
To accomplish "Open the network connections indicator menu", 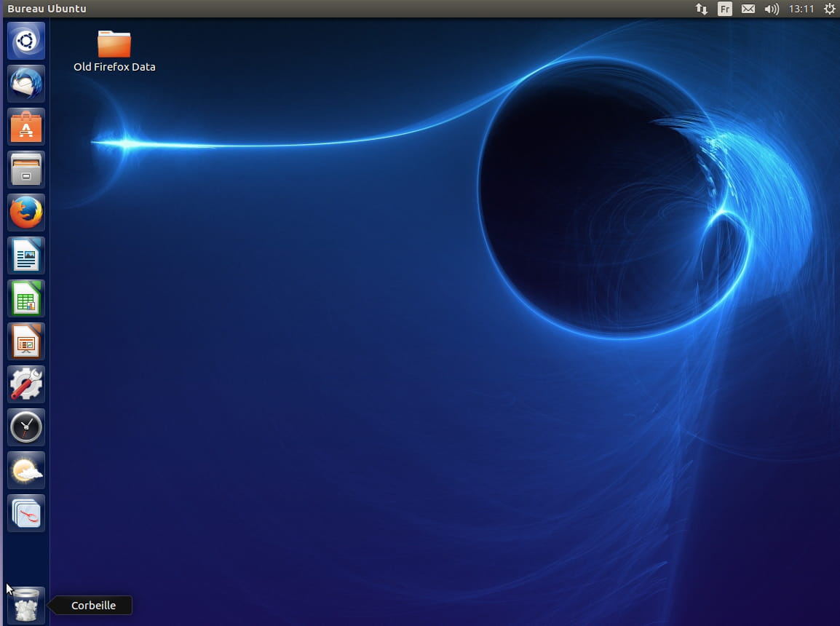I will [701, 9].
